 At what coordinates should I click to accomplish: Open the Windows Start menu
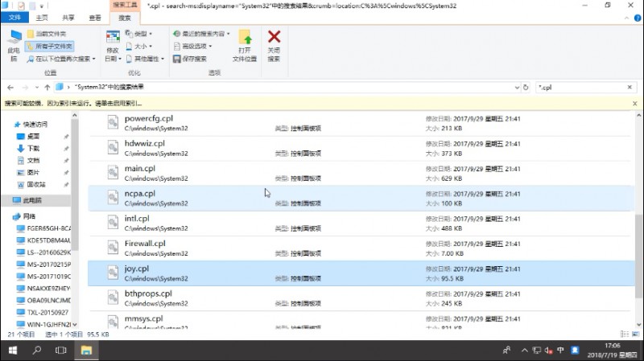[x=13, y=351]
